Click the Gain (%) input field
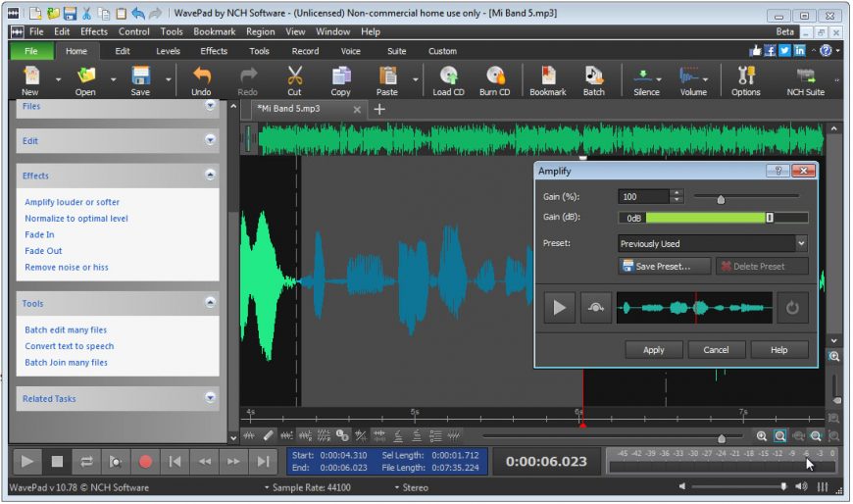The width and height of the screenshot is (853, 504). 643,197
